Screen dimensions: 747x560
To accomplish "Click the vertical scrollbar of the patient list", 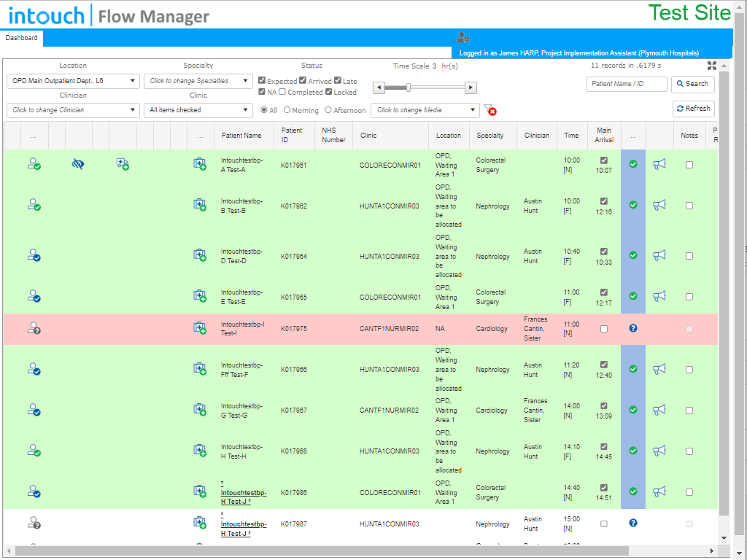I will click(724, 293).
